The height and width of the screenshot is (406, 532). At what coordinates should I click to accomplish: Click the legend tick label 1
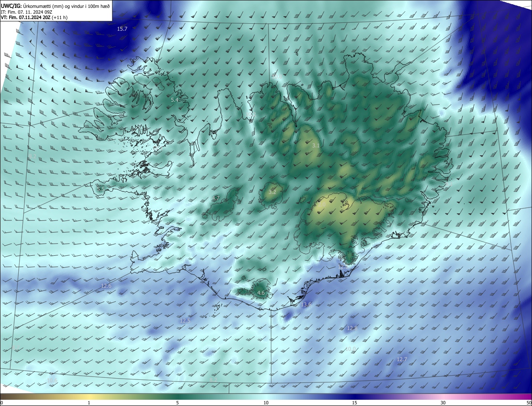pyautogui.click(x=89, y=403)
